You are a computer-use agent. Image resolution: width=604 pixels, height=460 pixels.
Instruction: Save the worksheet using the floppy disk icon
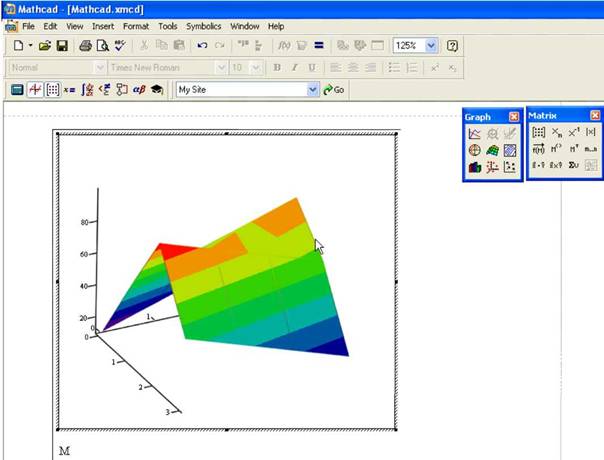(x=62, y=46)
